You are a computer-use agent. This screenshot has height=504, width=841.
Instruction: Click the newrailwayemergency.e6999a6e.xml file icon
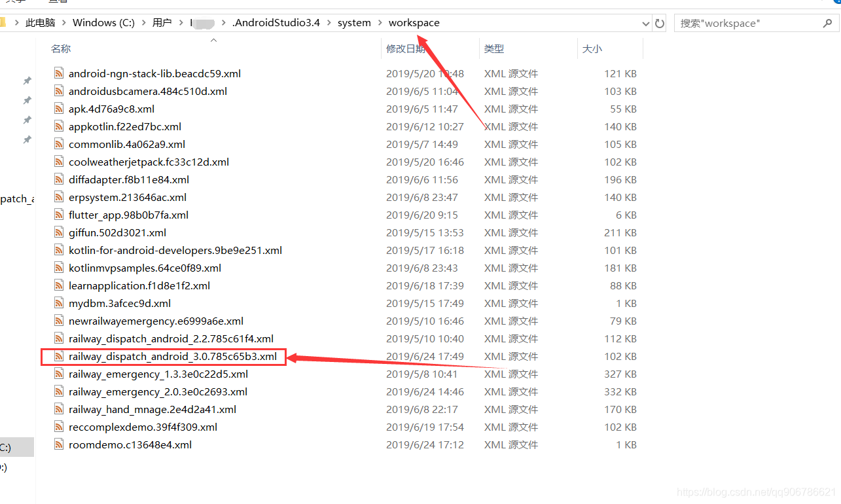(59, 321)
